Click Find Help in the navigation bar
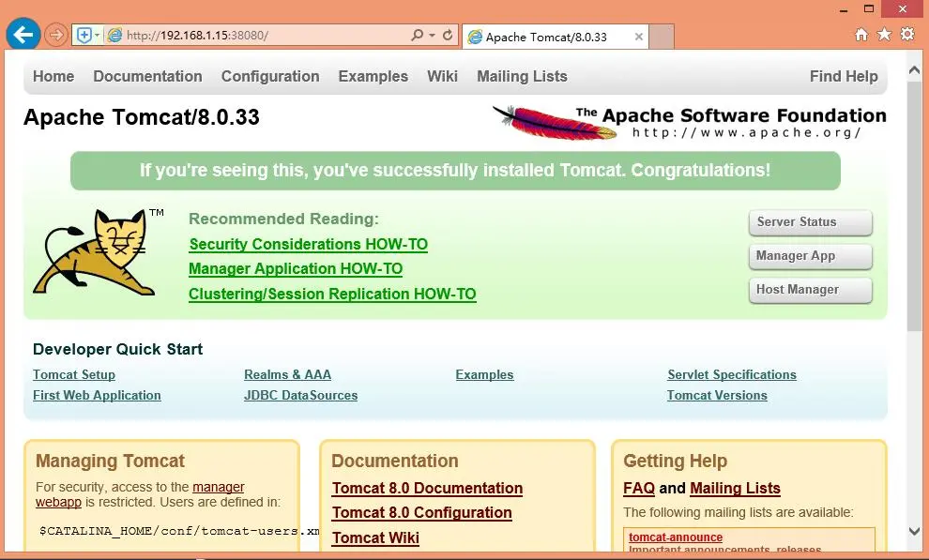The width and height of the screenshot is (929, 560). [x=844, y=76]
